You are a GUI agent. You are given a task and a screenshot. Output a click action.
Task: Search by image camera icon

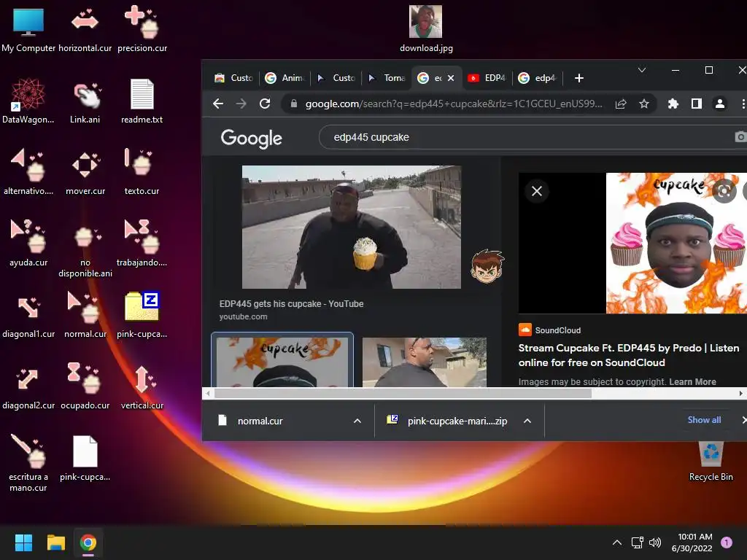coord(740,137)
